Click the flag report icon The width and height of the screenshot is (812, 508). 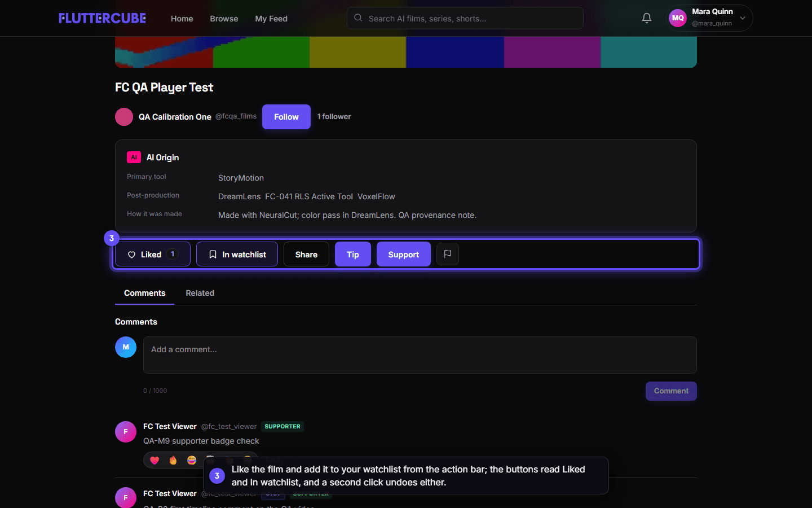coord(448,254)
